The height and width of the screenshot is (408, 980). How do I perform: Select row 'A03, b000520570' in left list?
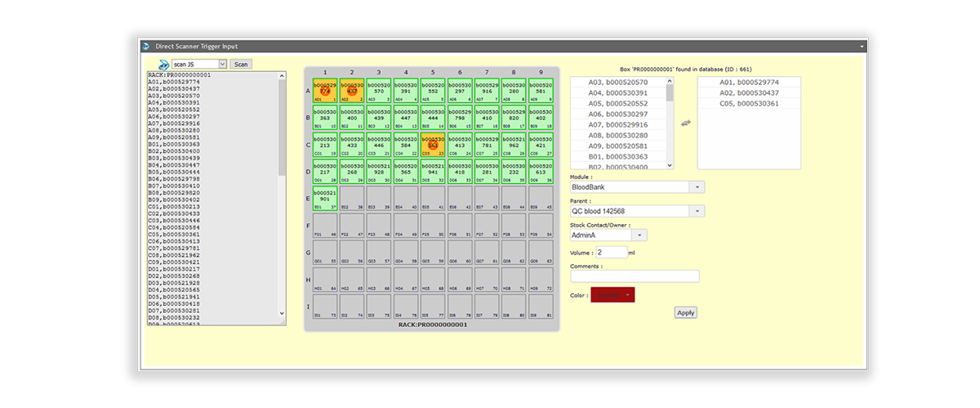[x=618, y=83]
